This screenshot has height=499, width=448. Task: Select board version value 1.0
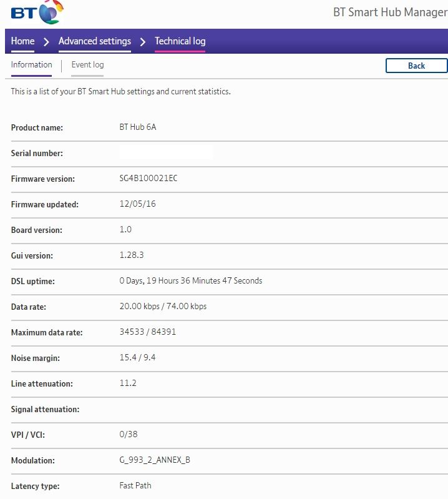[x=125, y=229]
